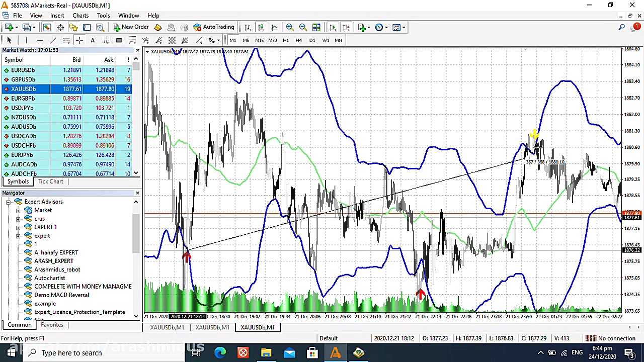Click the Tile Windows icon
Viewport: 644px width, 362px height.
pyautogui.click(x=316, y=27)
